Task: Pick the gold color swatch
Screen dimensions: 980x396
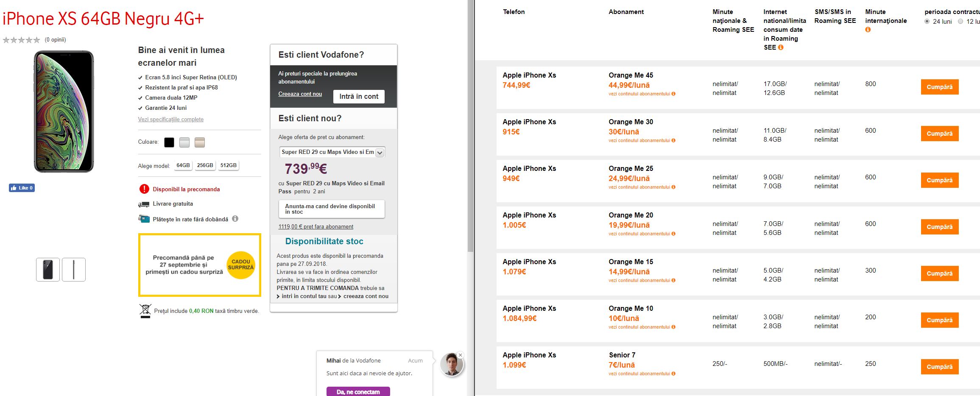Action: click(200, 142)
